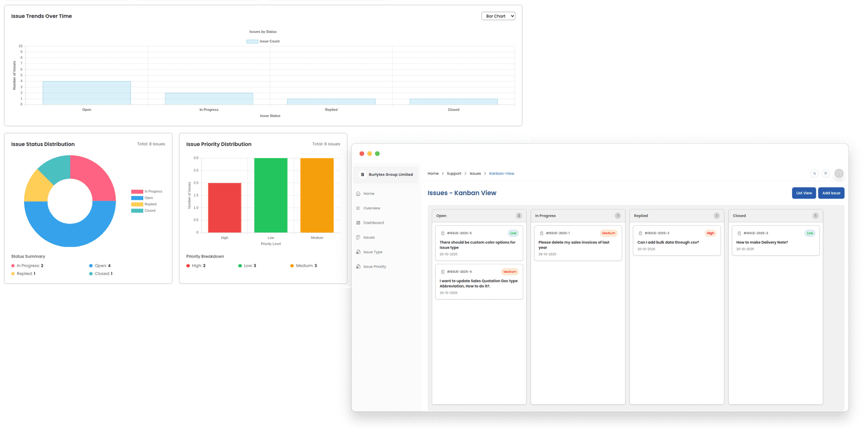Open the 'Bar Chart' type dropdown
The image size is (868, 435).
(498, 16)
